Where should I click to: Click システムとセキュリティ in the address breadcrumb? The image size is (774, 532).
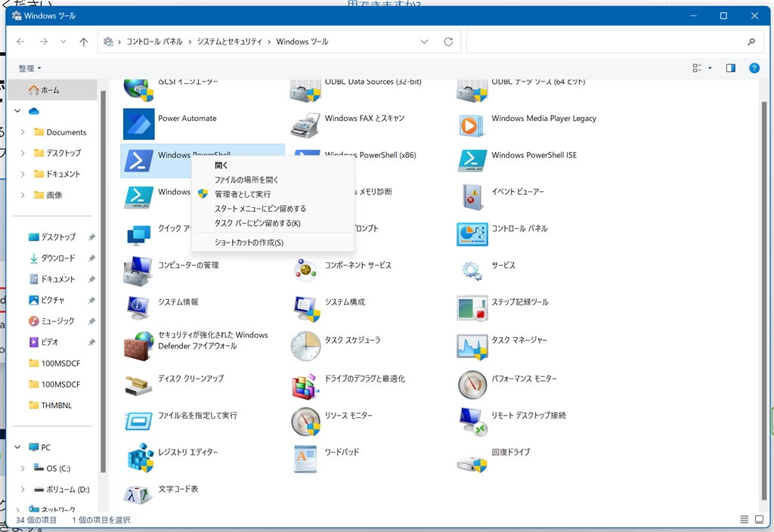[x=230, y=42]
